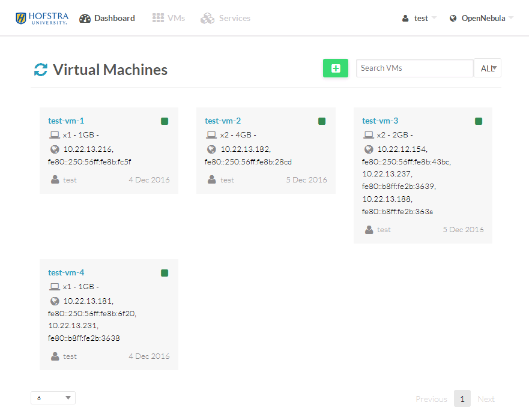Expand the OpenNebula zone dropdown
This screenshot has height=420, width=529.
coord(482,18)
